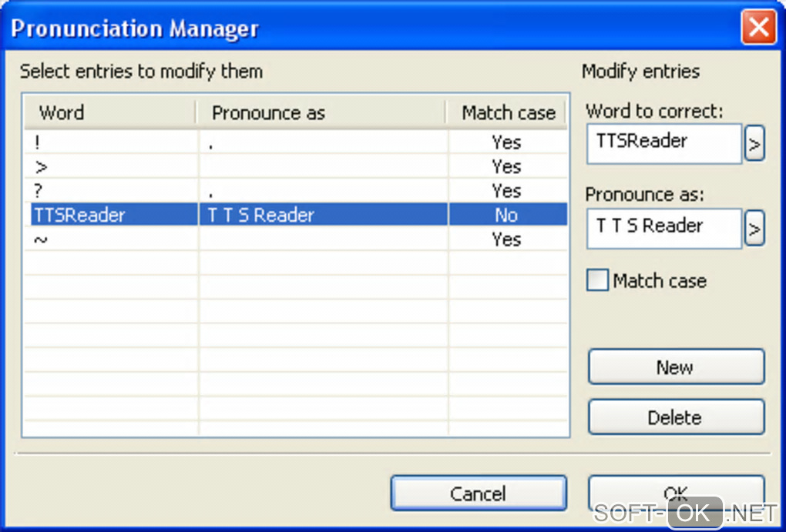Confirm with the OK button
This screenshot has width=786, height=532.
point(677,494)
